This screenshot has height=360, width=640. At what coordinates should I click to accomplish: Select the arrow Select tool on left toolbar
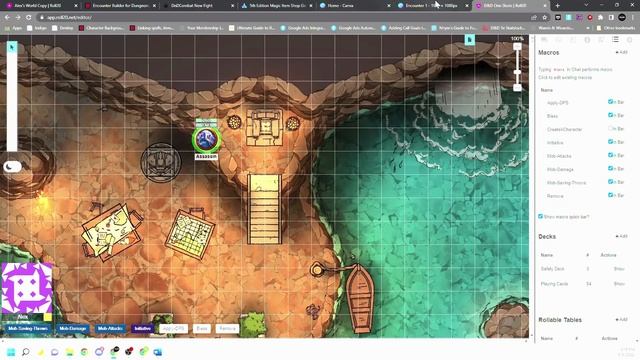(12, 47)
